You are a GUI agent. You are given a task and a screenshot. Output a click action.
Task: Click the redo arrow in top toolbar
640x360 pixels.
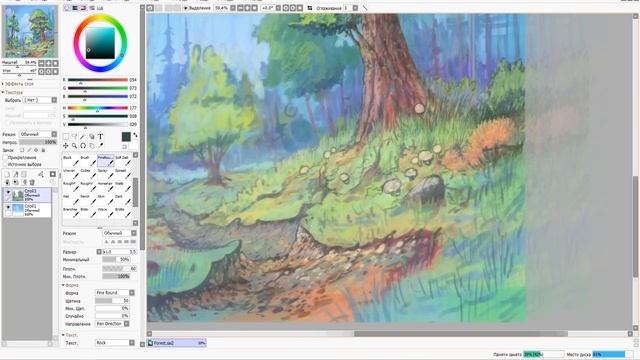click(x=158, y=8)
